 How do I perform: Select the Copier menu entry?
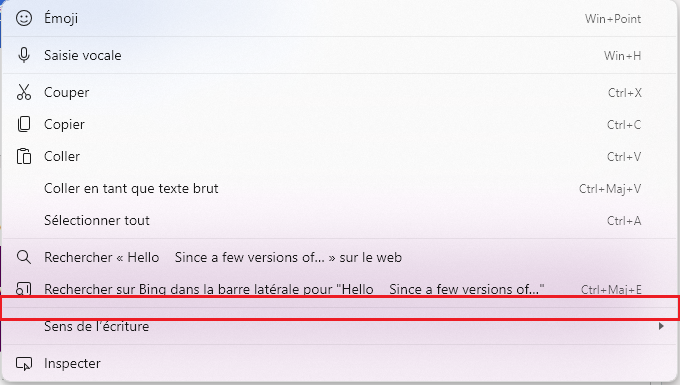(x=340, y=124)
